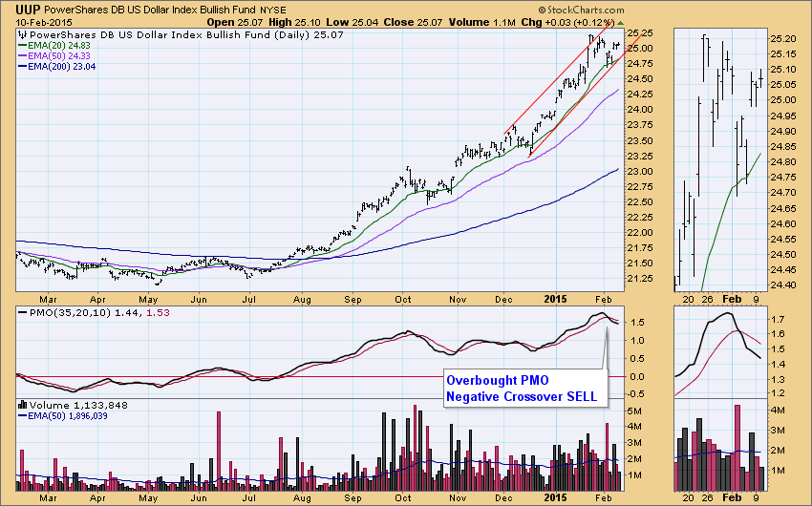Click the tallest October volume bar
The width and height of the screenshot is (812, 506).
pos(416,448)
